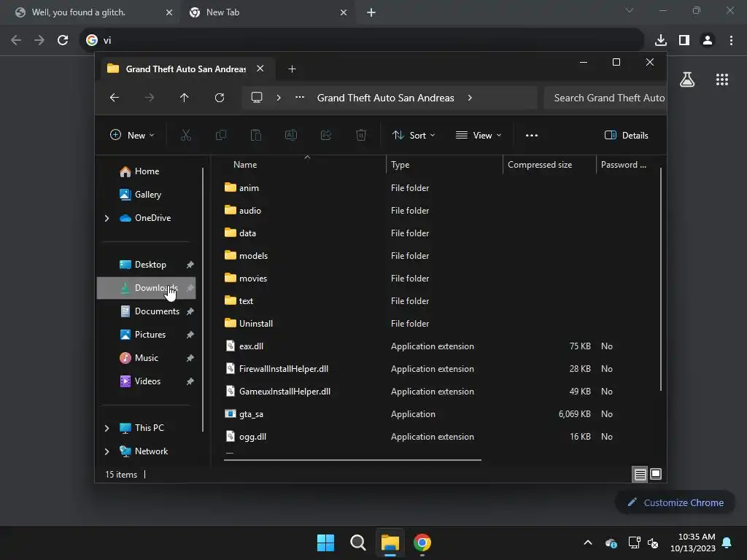Click the horizontal scrollbar below file list
This screenshot has height=560, width=747.
tap(352, 460)
